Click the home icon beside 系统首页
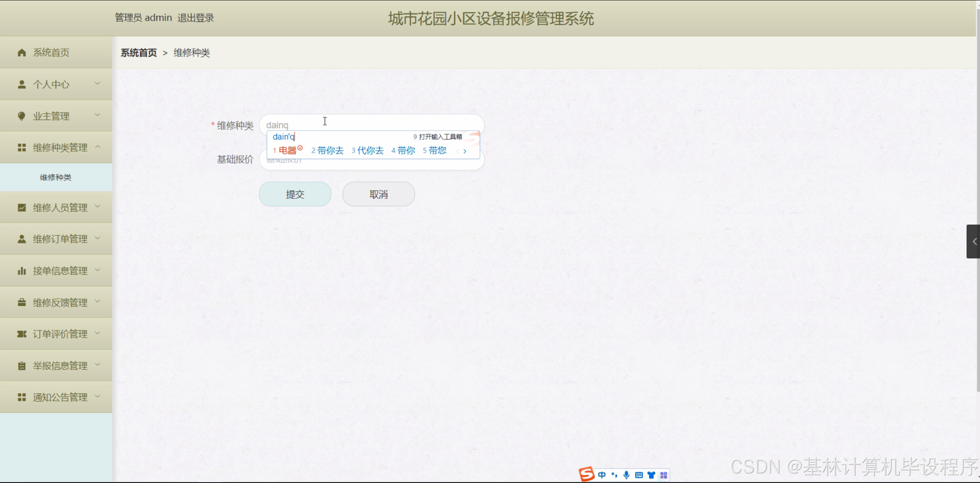Viewport: 980px width, 483px height. coord(22,53)
